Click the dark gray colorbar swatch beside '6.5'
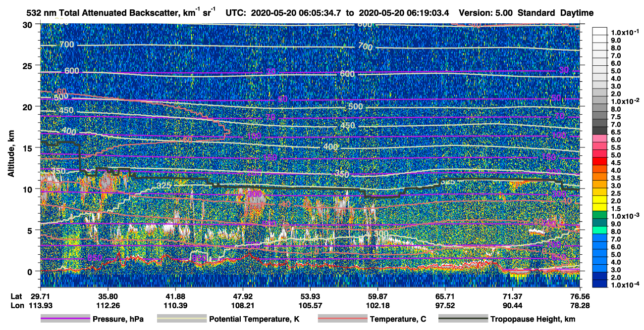The height and width of the screenshot is (330, 644). coord(600,131)
